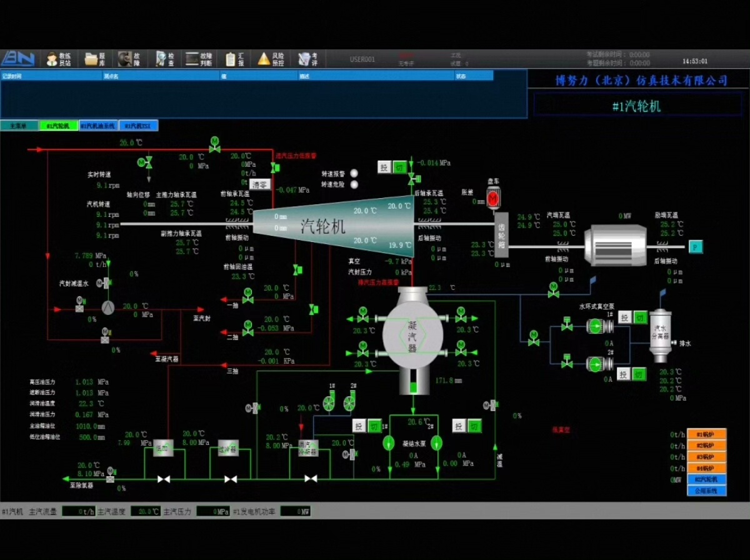The image size is (750, 560).
Task: Click the 转速危险 speed danger indicator lamp
Action: point(354,184)
